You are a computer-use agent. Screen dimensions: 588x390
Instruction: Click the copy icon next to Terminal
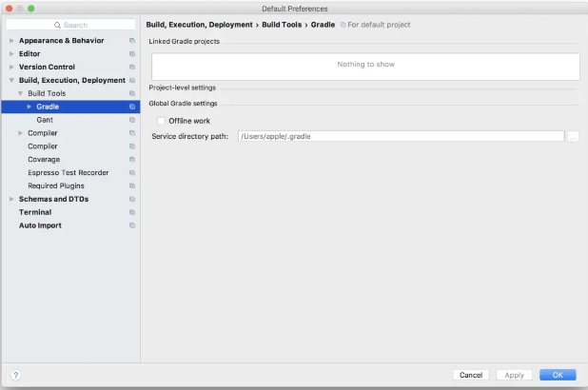(132, 212)
